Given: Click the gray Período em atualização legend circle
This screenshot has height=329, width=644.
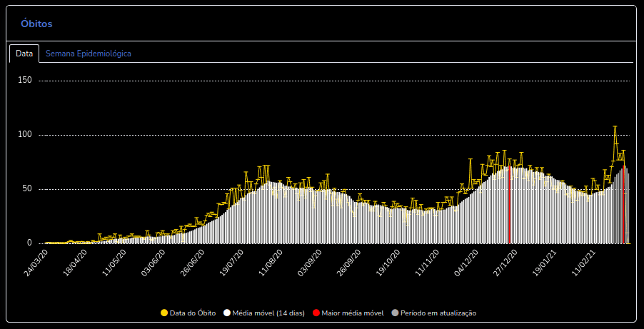Looking at the screenshot, I should click(x=395, y=313).
